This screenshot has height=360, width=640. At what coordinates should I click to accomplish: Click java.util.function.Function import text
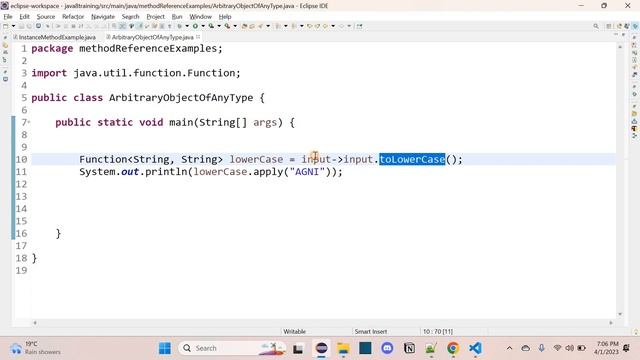[153, 73]
